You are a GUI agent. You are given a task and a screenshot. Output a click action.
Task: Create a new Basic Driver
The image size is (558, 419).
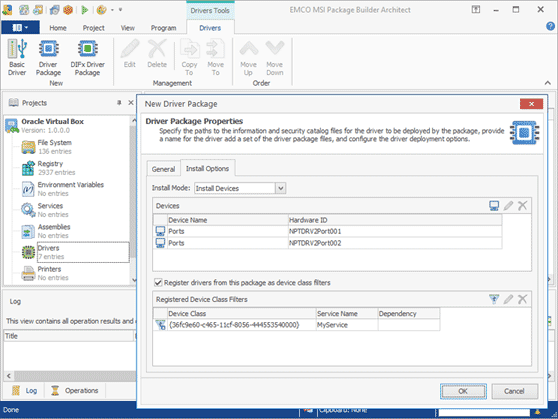[17, 58]
